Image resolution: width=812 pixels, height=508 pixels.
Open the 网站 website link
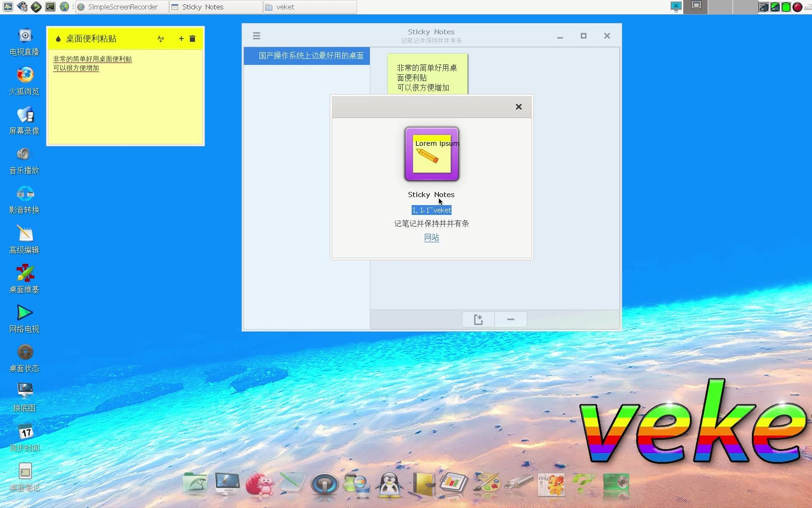tap(431, 238)
